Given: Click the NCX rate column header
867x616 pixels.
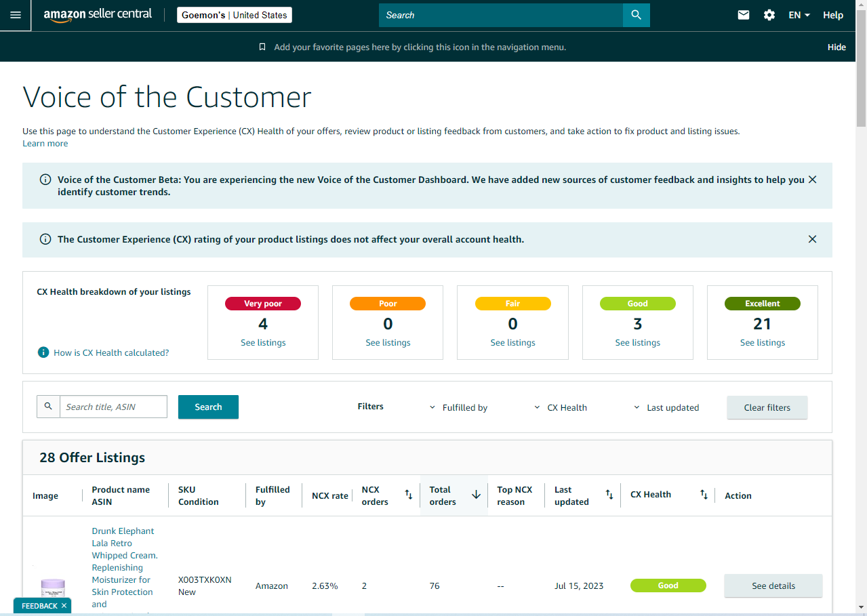Looking at the screenshot, I should tap(330, 496).
